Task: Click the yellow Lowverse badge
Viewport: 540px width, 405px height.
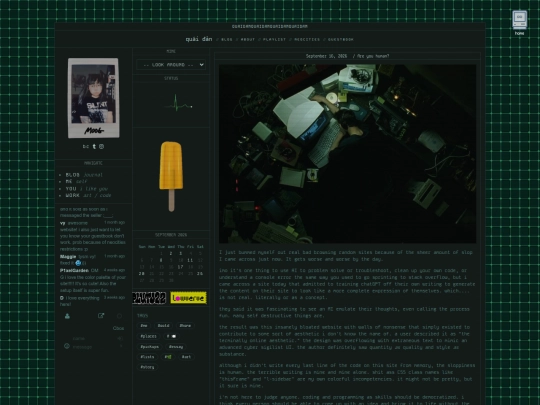Action: [188, 298]
